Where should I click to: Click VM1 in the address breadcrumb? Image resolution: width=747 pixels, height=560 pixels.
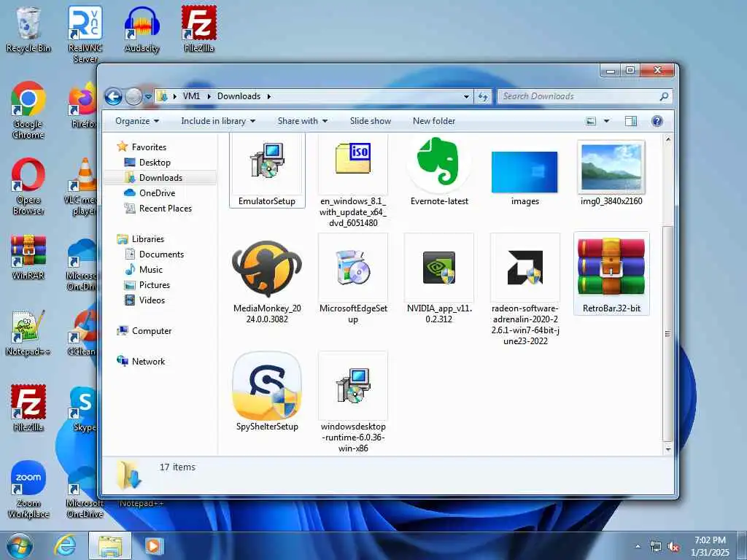(192, 96)
